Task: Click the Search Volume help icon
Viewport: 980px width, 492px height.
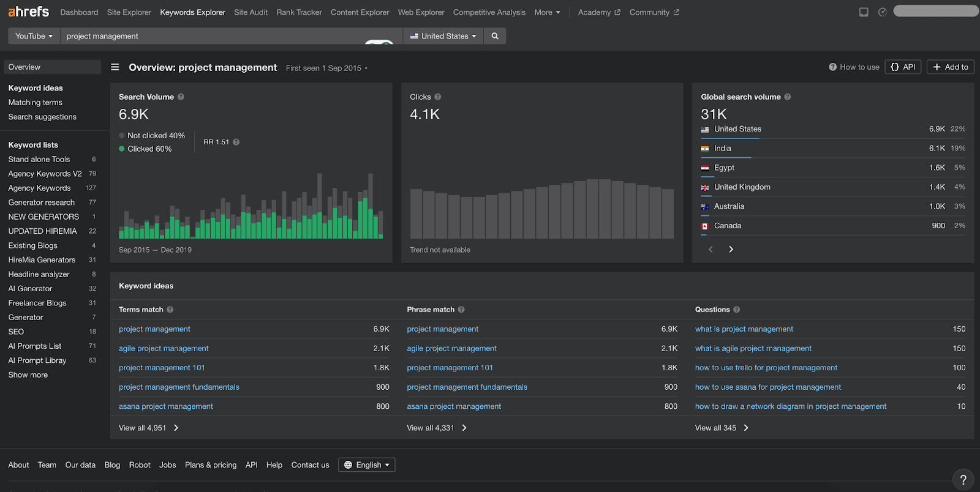Action: 181,97
